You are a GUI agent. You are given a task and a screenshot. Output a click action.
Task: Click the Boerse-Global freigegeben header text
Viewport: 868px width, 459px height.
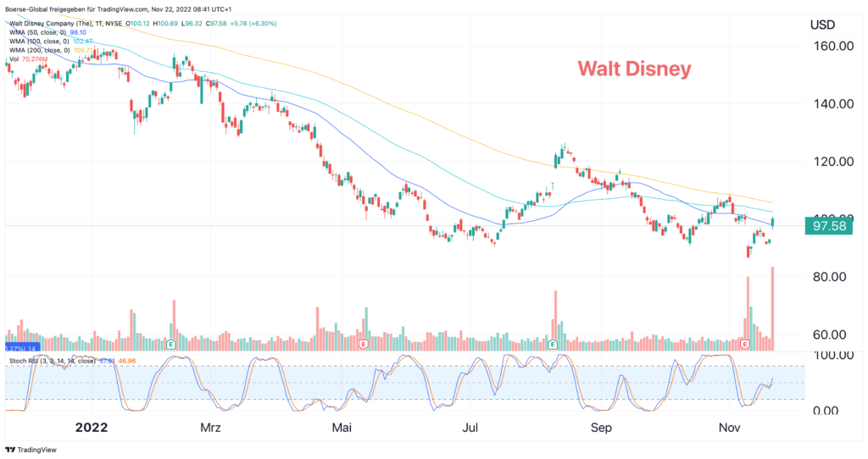tap(119, 9)
